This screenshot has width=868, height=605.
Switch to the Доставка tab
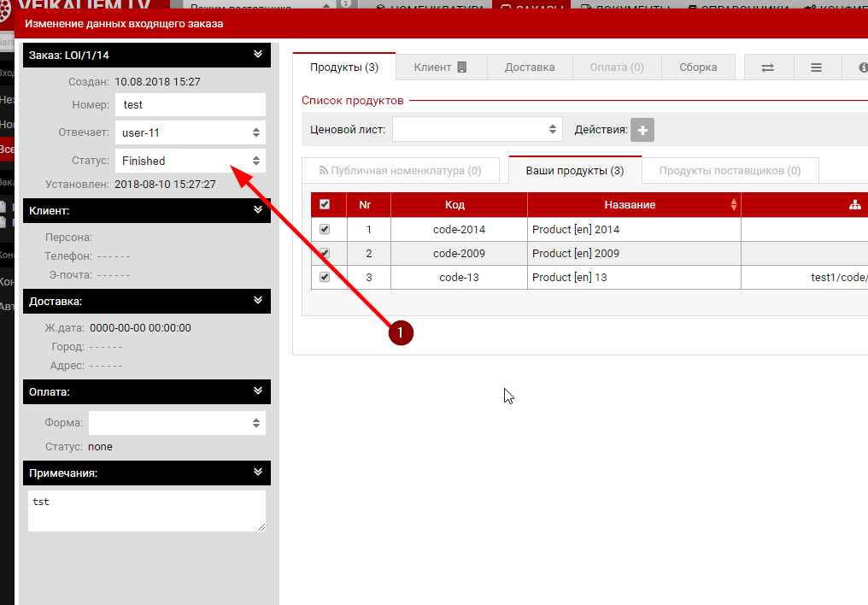(529, 68)
